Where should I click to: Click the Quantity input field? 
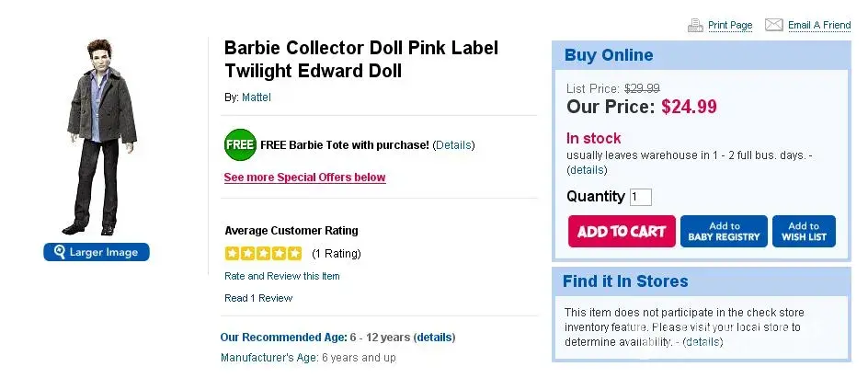pyautogui.click(x=641, y=197)
